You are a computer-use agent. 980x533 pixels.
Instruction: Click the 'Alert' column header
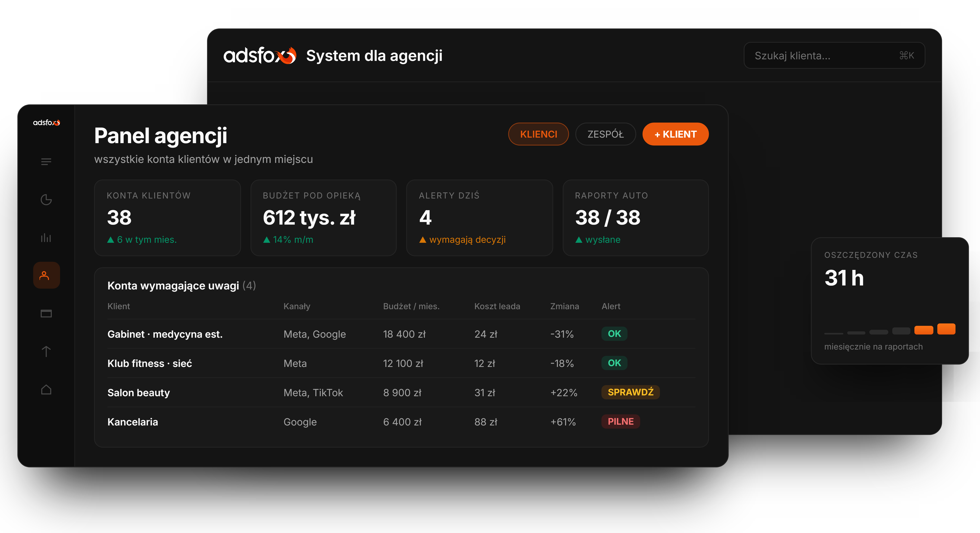click(x=611, y=306)
